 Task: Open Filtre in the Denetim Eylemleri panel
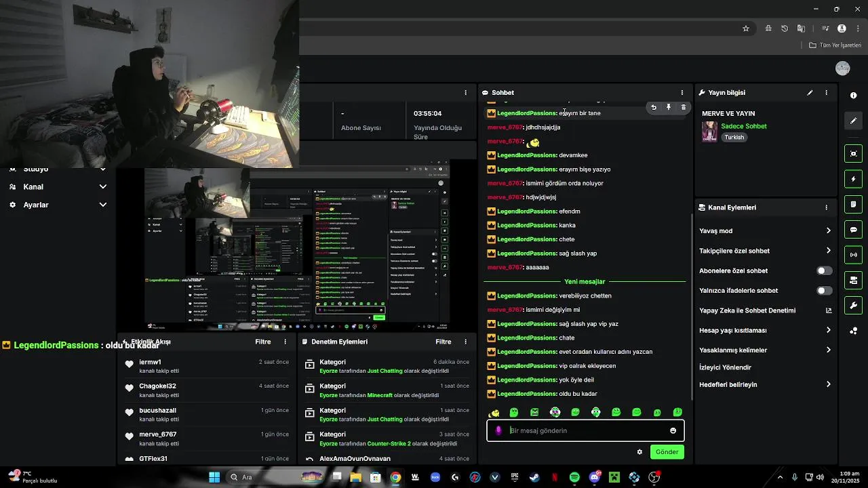(443, 342)
